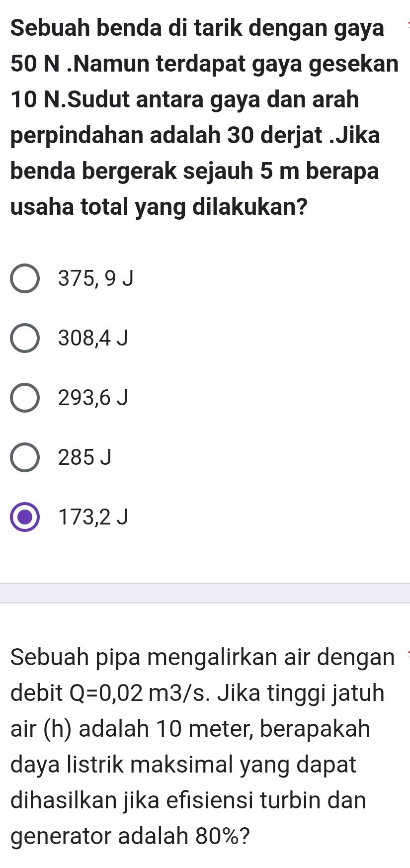Click the 'usaha total yang dilakukan?' line
This screenshot has height=868, width=410.
pyautogui.click(x=158, y=206)
